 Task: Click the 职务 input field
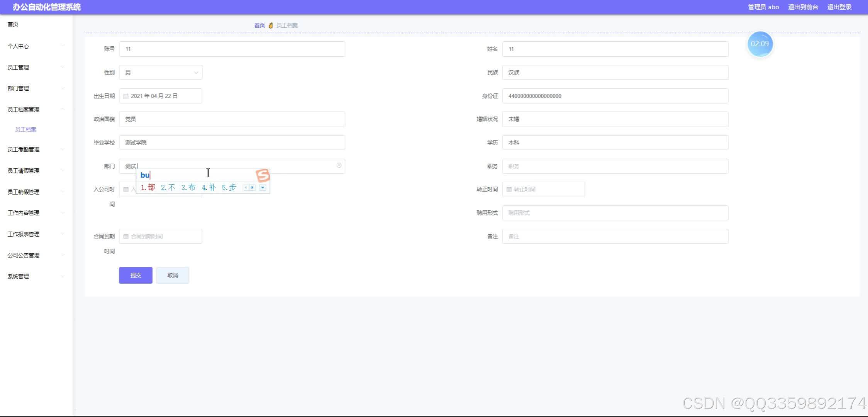point(615,166)
